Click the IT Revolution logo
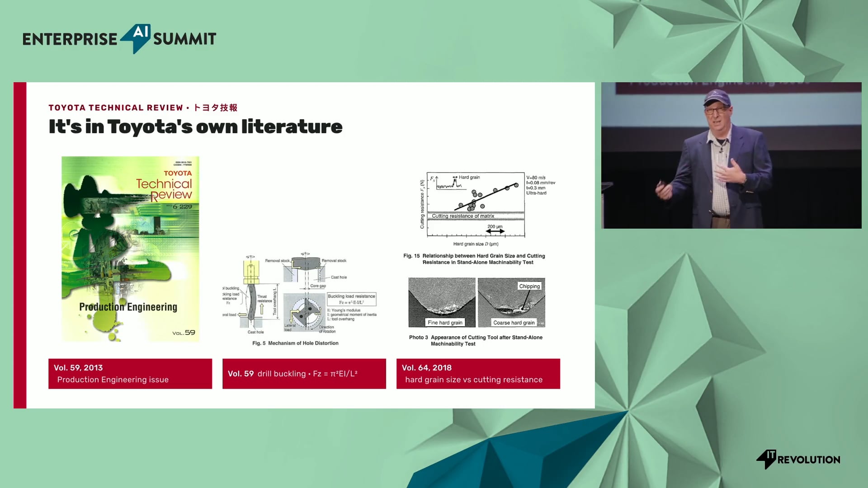 pos(798,459)
